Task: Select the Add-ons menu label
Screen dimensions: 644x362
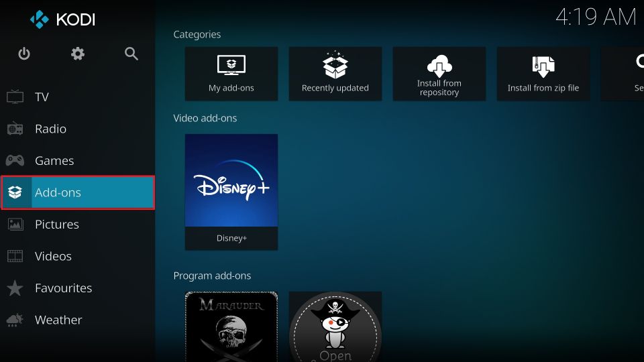Action: point(58,192)
